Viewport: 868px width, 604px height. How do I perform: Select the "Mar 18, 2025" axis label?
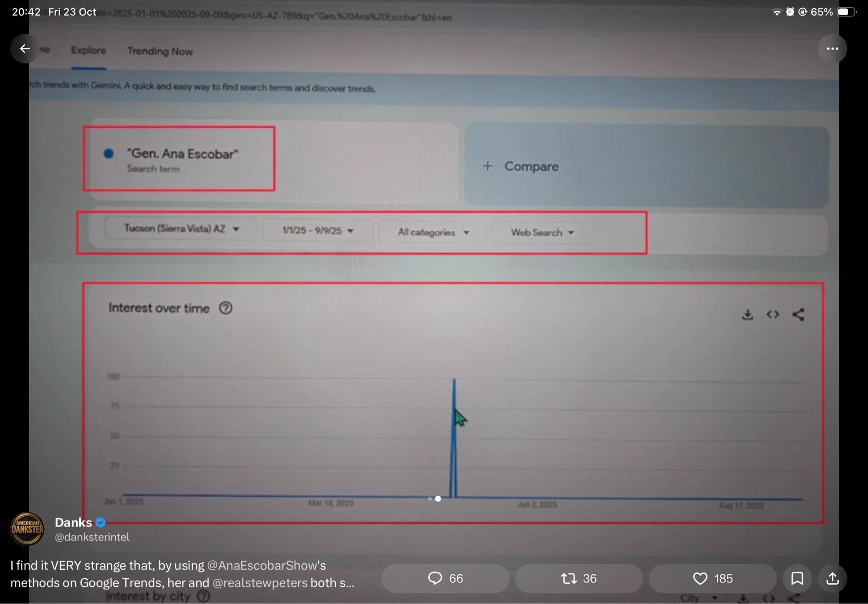click(x=331, y=503)
